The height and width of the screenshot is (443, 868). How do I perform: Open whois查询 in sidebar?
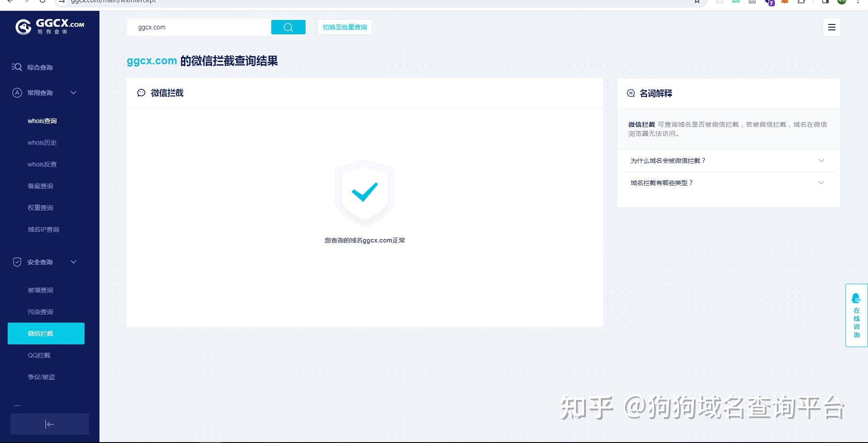coord(42,121)
